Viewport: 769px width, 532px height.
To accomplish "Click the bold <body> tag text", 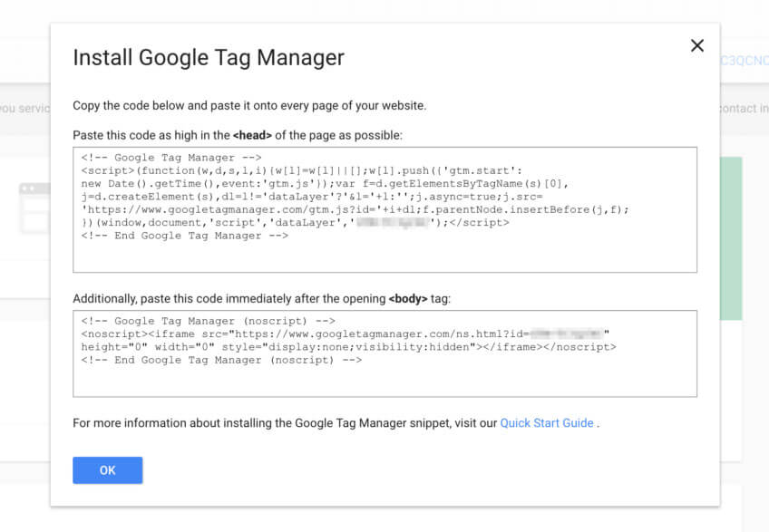I will coord(407,299).
